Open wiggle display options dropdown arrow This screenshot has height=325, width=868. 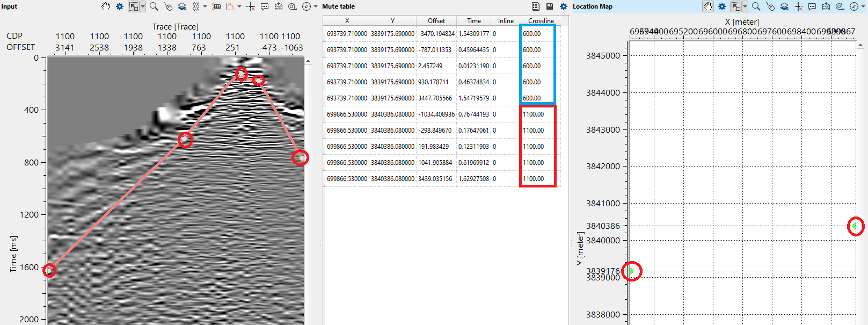205,6
